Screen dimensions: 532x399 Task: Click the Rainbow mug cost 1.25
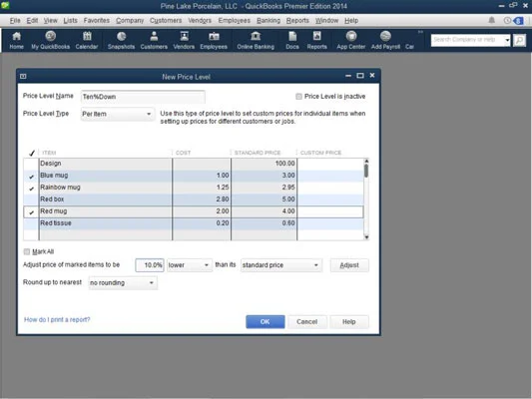click(223, 188)
